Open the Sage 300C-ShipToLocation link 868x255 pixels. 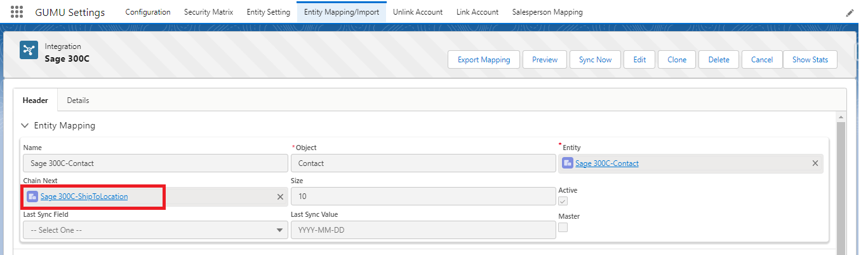click(x=84, y=196)
